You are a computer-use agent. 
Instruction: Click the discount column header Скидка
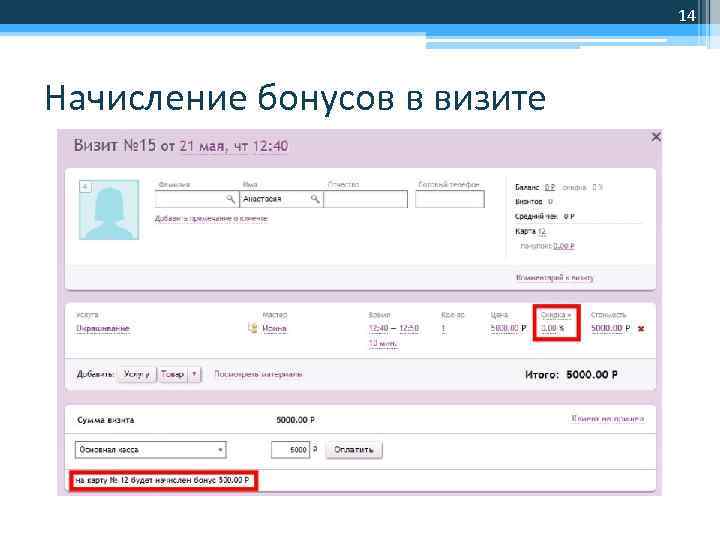[x=556, y=315]
